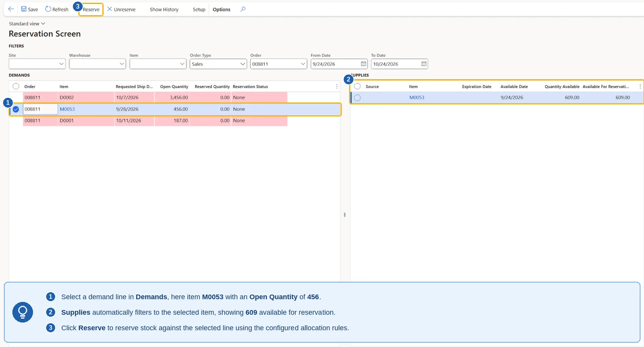Select the M0053 supply row circle

click(357, 97)
